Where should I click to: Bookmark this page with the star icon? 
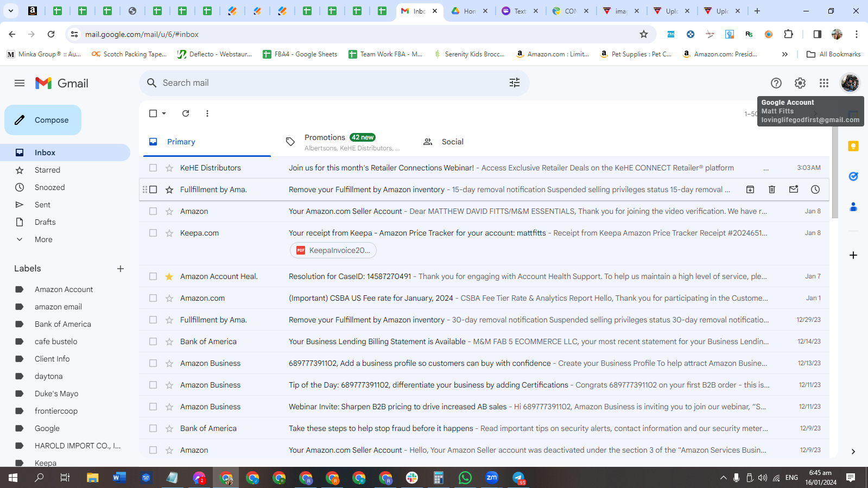point(644,34)
